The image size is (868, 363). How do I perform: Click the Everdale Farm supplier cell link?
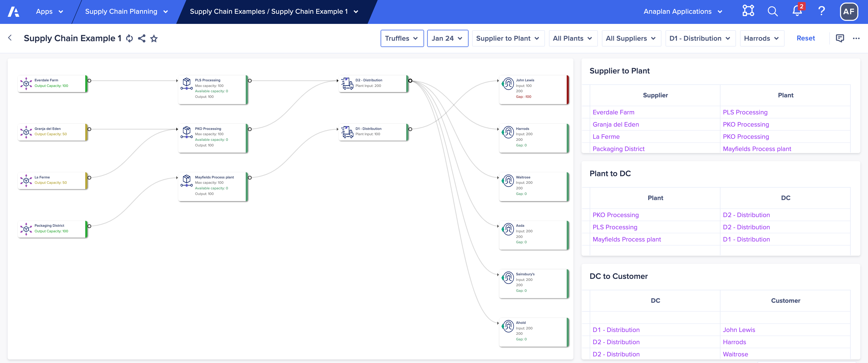[613, 112]
